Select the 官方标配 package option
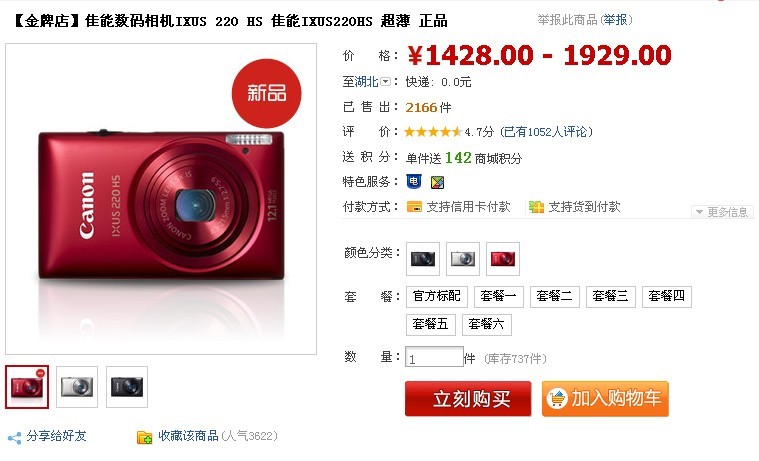 pos(437,296)
